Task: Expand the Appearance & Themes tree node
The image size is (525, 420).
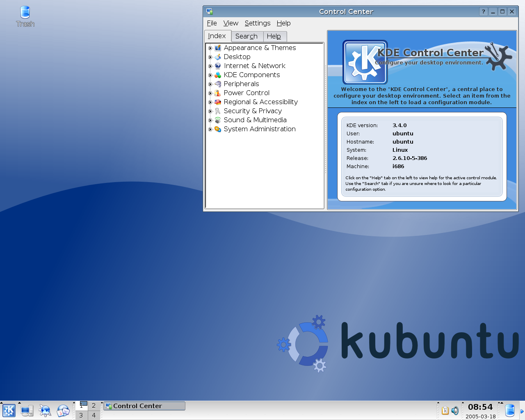Action: (210, 48)
